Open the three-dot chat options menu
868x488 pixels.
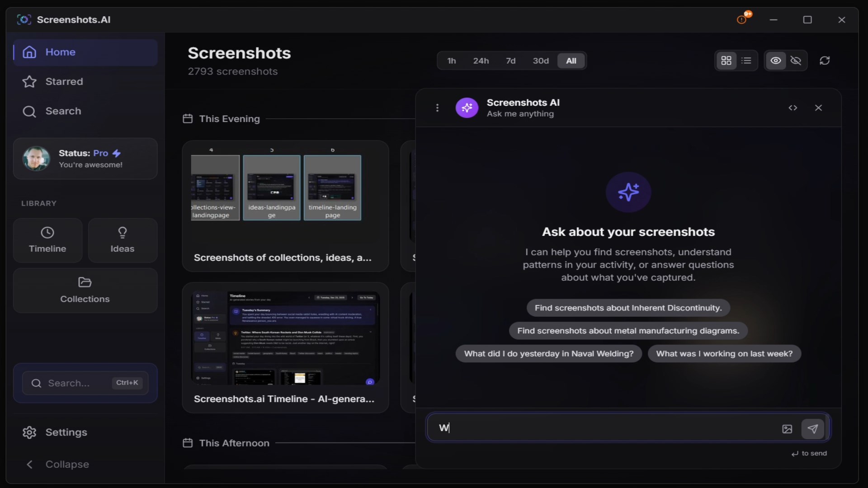pyautogui.click(x=437, y=108)
